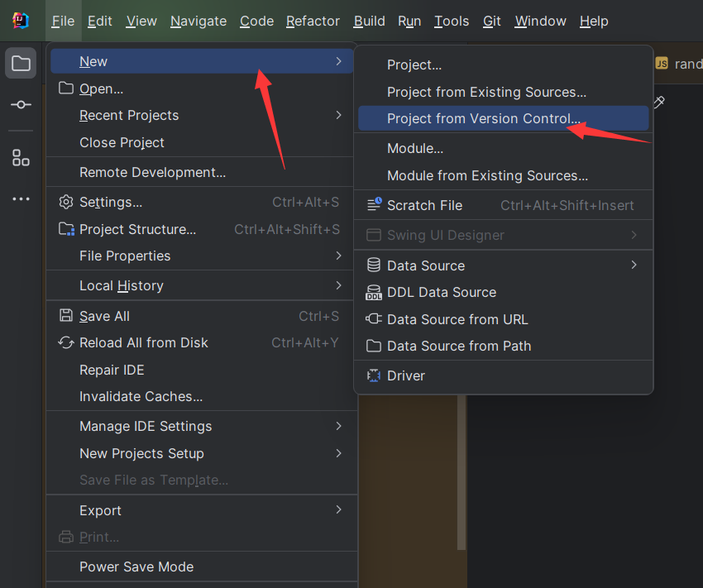Expand File Properties submenu arrow
Viewport: 703px width, 588px height.
pyautogui.click(x=338, y=256)
